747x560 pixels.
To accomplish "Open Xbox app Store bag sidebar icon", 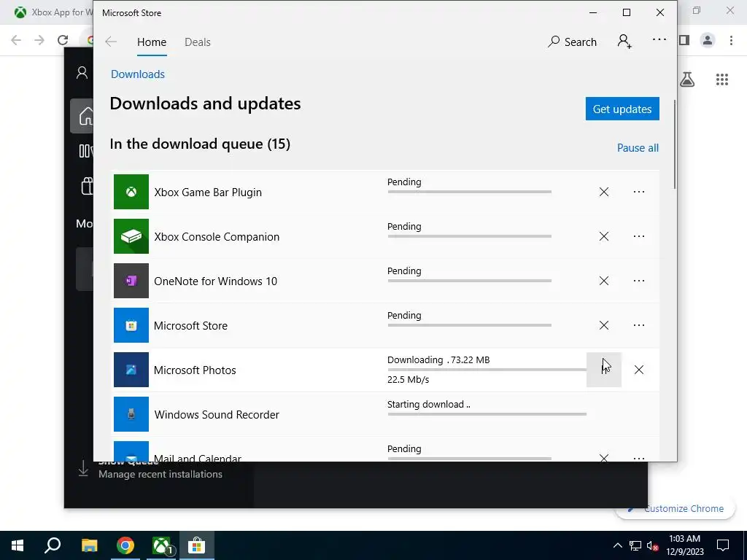I will (87, 186).
